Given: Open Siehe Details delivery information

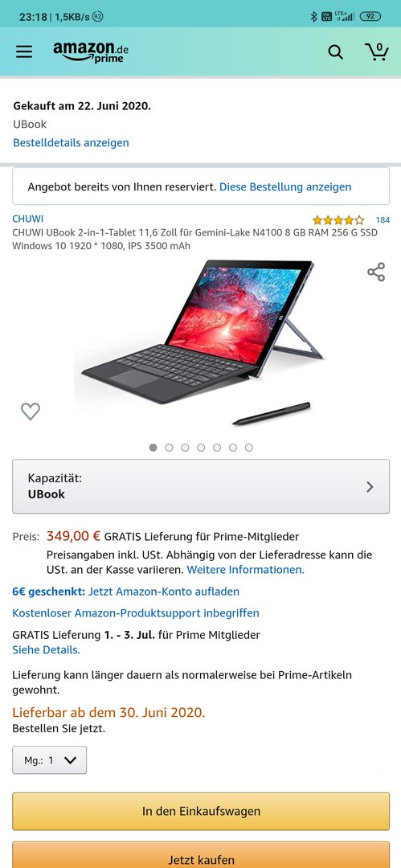Looking at the screenshot, I should (46, 650).
